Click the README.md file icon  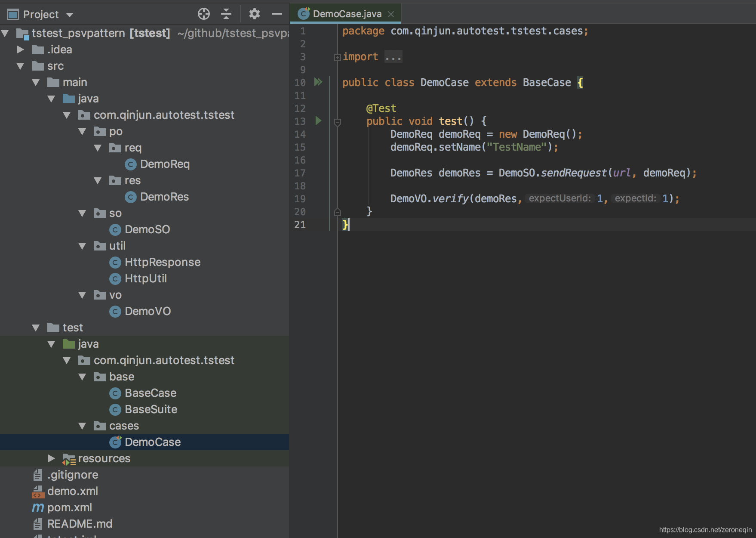click(38, 524)
